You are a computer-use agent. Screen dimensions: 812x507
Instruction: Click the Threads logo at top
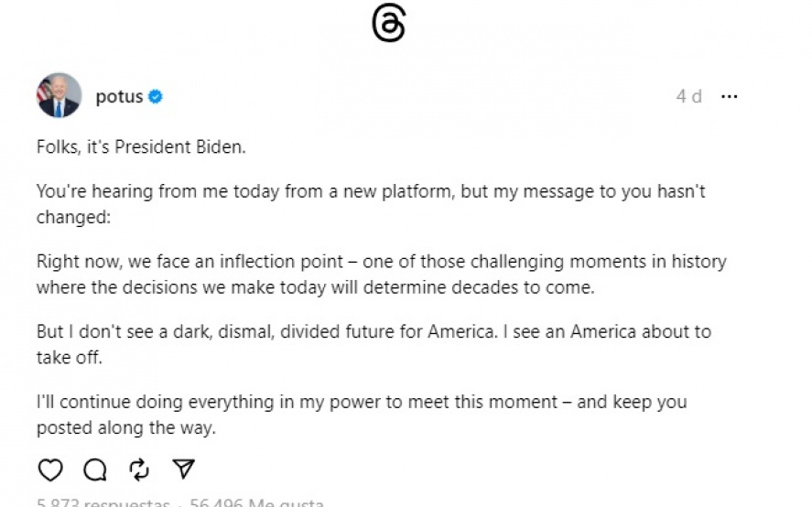(x=388, y=23)
